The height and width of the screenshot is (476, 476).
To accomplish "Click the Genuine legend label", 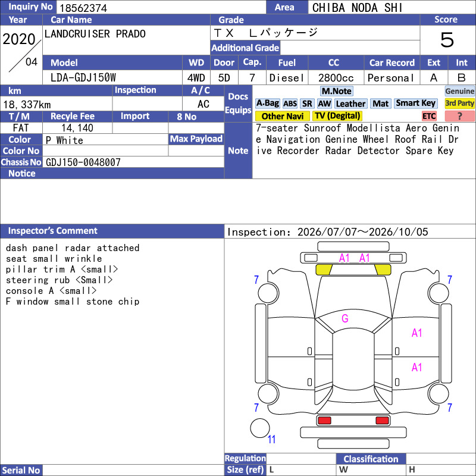I will (x=459, y=91).
